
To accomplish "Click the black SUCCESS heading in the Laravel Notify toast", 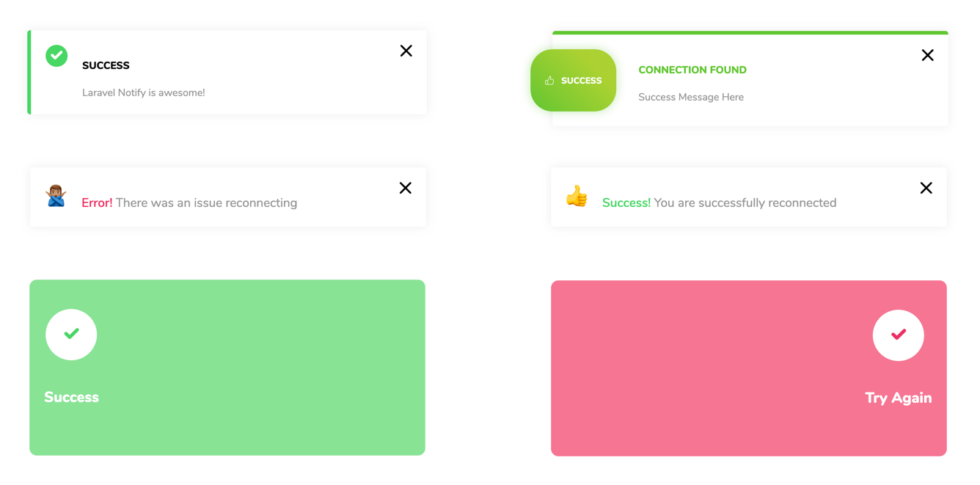I will 106,65.
